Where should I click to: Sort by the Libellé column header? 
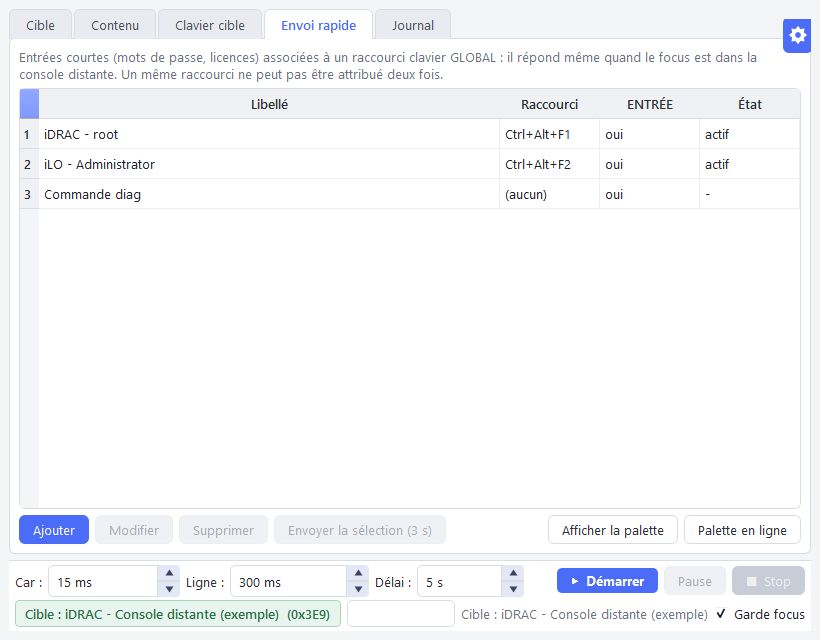[269, 104]
